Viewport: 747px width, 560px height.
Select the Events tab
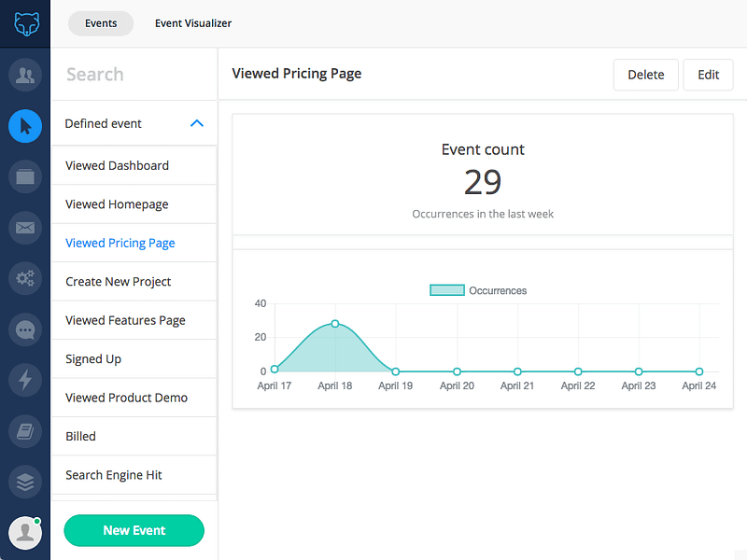point(101,23)
